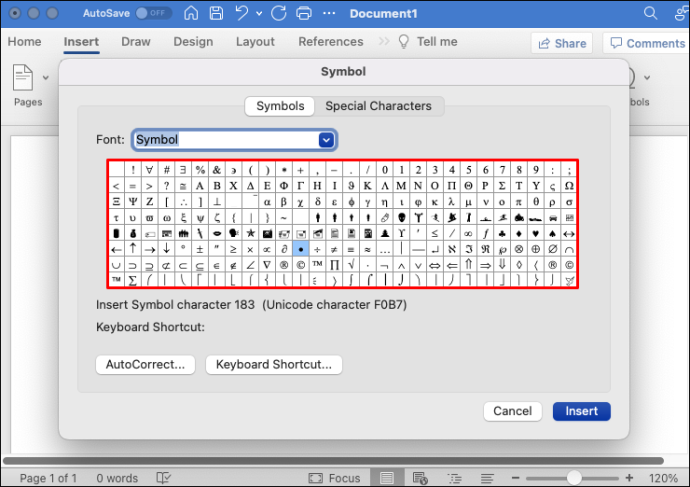Image resolution: width=690 pixels, height=487 pixels.
Task: Click the blue Insert button
Action: click(x=581, y=411)
